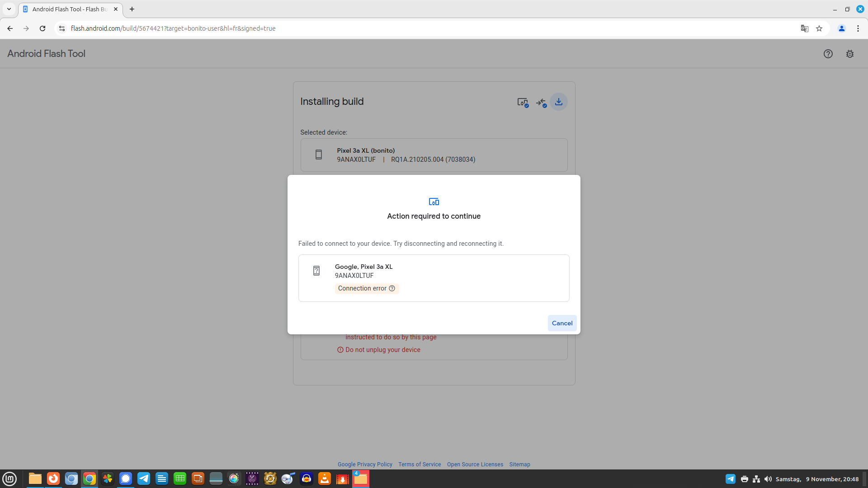
Task: Go back in browser history
Action: tap(10, 28)
